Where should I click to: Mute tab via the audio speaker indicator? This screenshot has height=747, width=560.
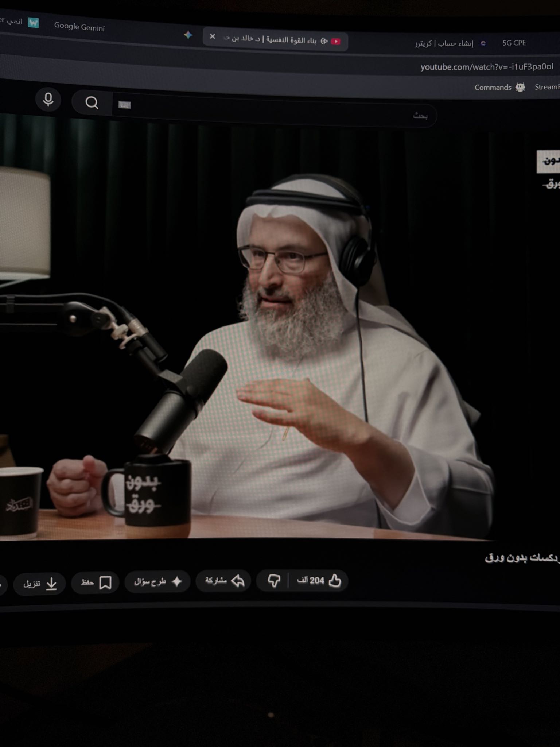[x=324, y=41]
